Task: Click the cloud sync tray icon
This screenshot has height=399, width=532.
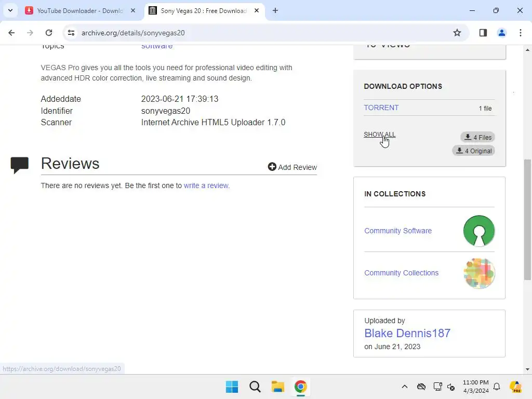Action: click(x=421, y=387)
